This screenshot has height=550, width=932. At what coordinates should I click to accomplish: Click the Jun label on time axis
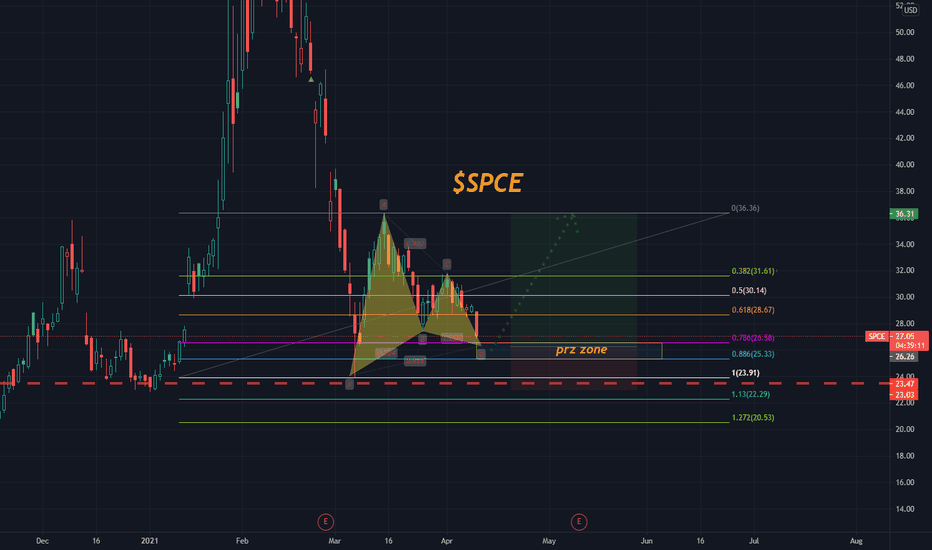point(647,541)
